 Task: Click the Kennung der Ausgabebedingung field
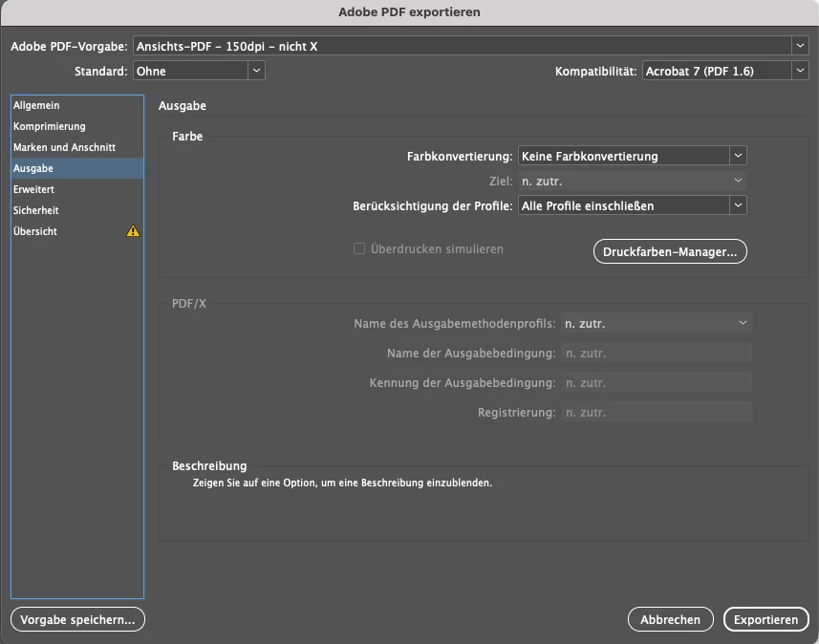tap(656, 383)
